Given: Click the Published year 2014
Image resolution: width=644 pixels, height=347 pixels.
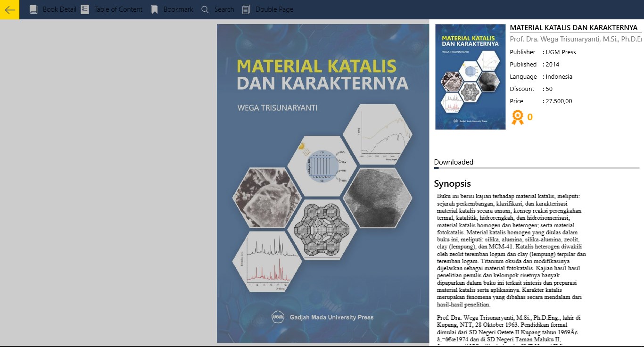Looking at the screenshot, I should click(553, 65).
